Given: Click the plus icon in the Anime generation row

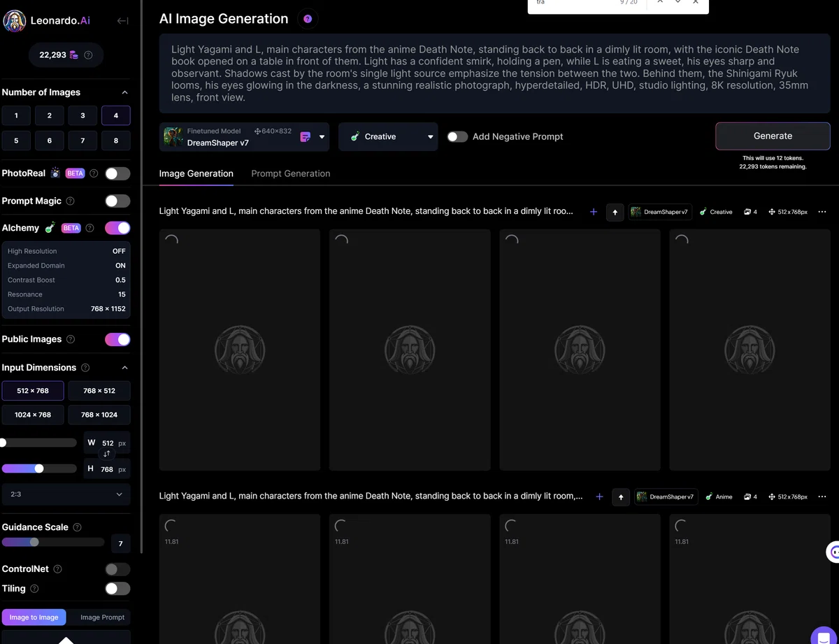Looking at the screenshot, I should (x=599, y=496).
